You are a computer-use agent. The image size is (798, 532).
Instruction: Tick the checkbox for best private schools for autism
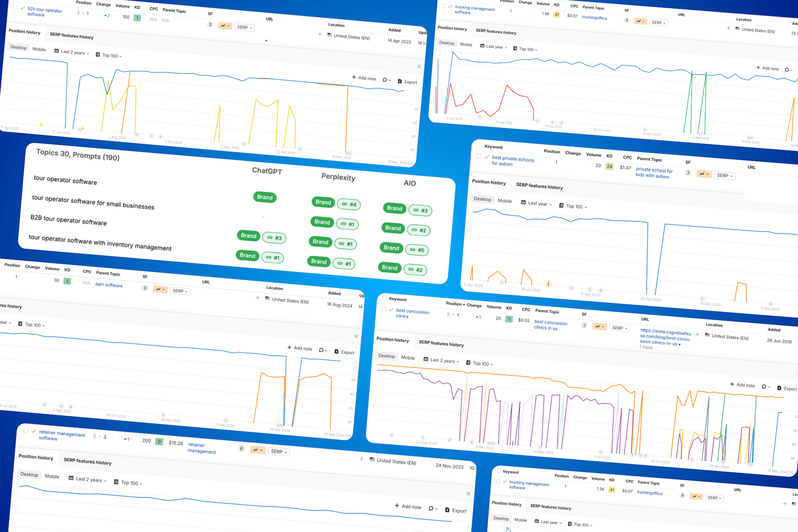[479, 156]
